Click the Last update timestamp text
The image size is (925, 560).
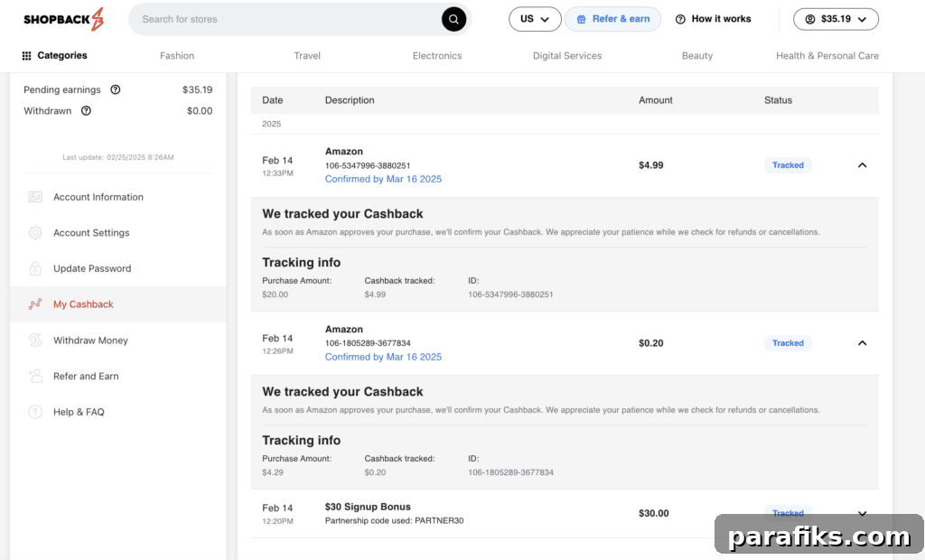tap(118, 157)
